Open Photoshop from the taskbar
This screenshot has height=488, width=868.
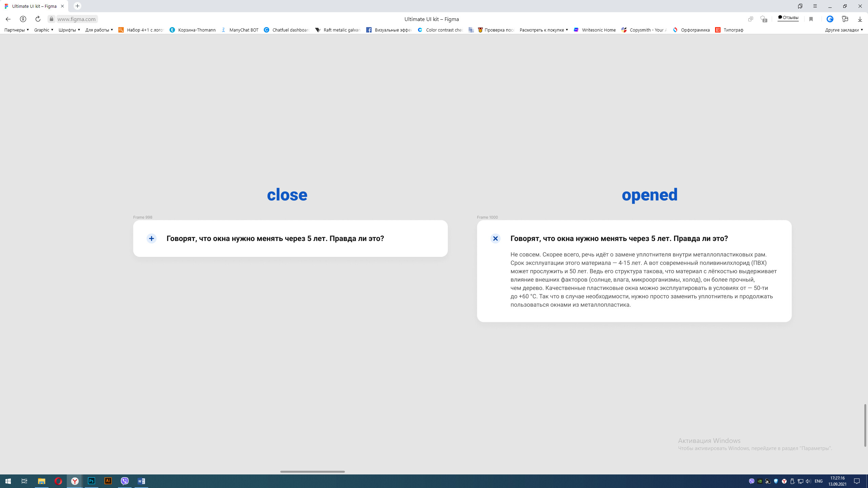coord(91,481)
